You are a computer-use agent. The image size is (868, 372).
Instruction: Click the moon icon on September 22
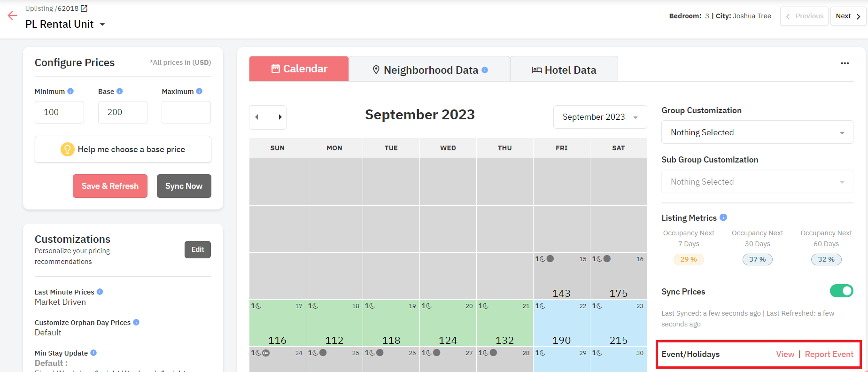click(x=542, y=306)
